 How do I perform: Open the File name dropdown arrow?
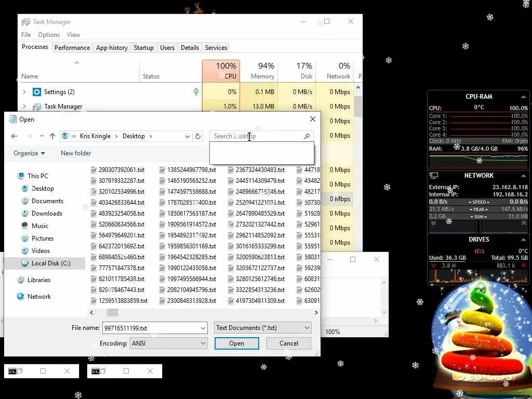pyautogui.click(x=203, y=328)
